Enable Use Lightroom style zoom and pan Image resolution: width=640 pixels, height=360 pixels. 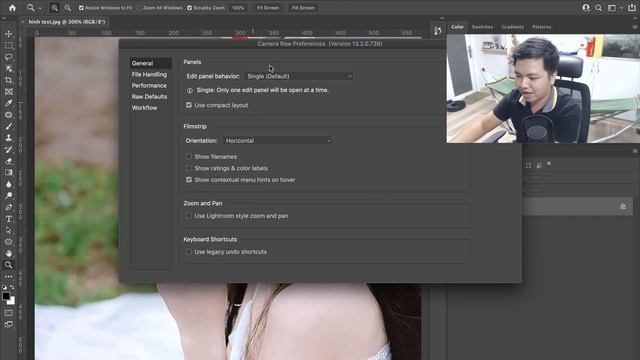[189, 216]
